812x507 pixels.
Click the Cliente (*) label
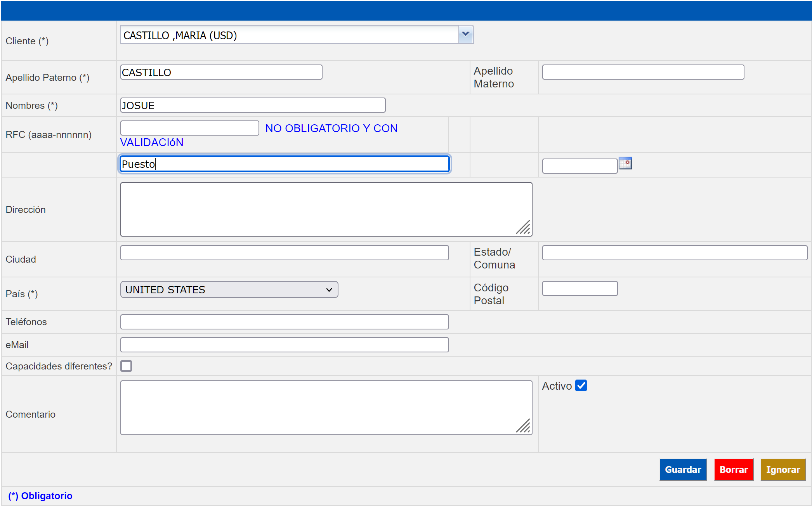point(27,41)
